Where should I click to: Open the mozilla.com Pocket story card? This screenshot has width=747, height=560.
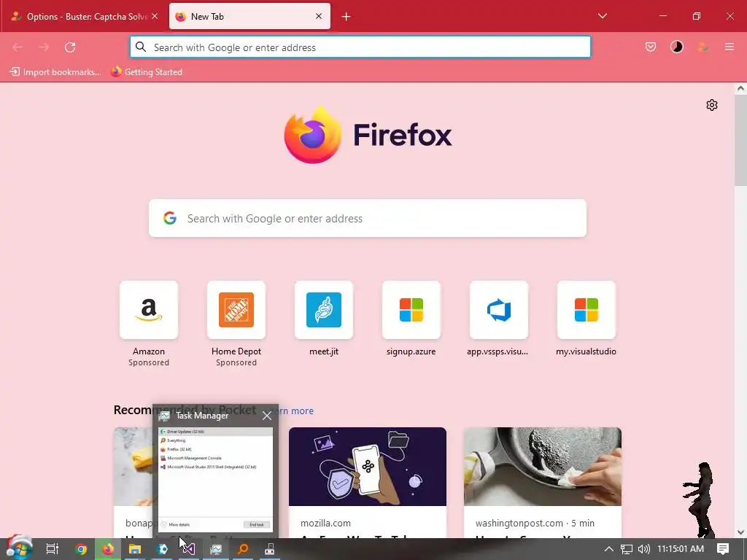pyautogui.click(x=368, y=483)
